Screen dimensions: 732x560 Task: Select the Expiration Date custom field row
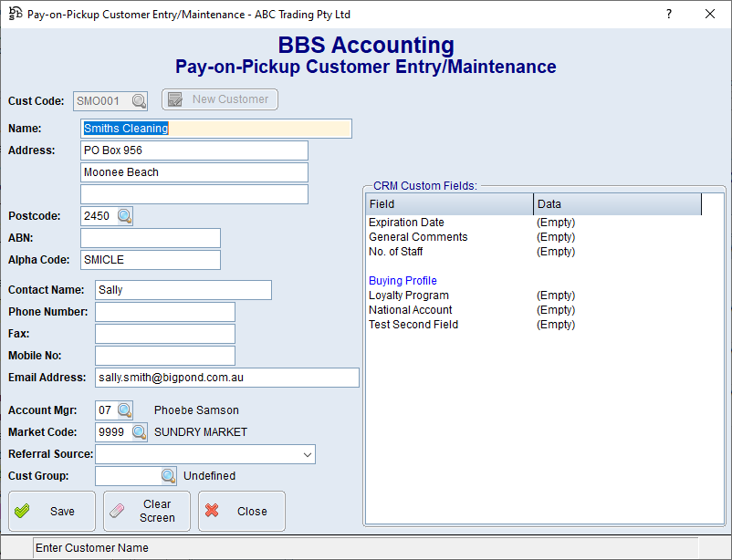406,223
